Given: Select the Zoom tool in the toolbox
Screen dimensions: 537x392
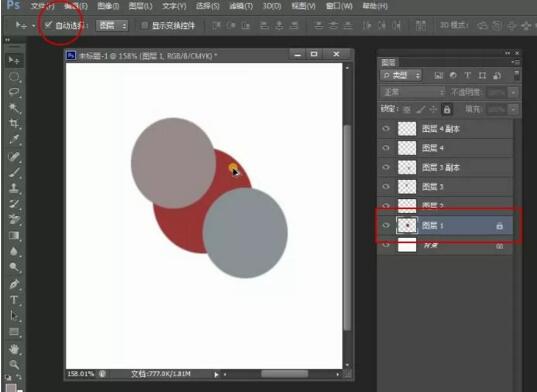Looking at the screenshot, I should (14, 365).
